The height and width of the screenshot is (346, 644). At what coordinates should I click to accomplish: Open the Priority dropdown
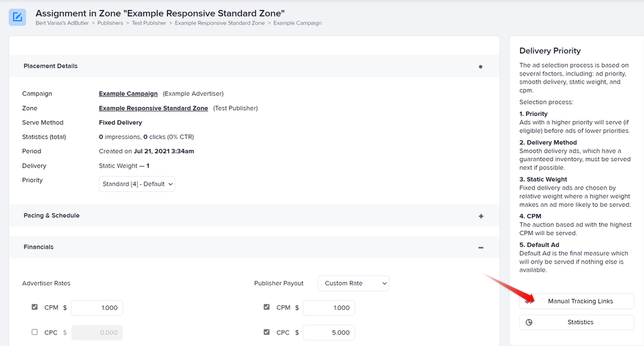coord(137,184)
